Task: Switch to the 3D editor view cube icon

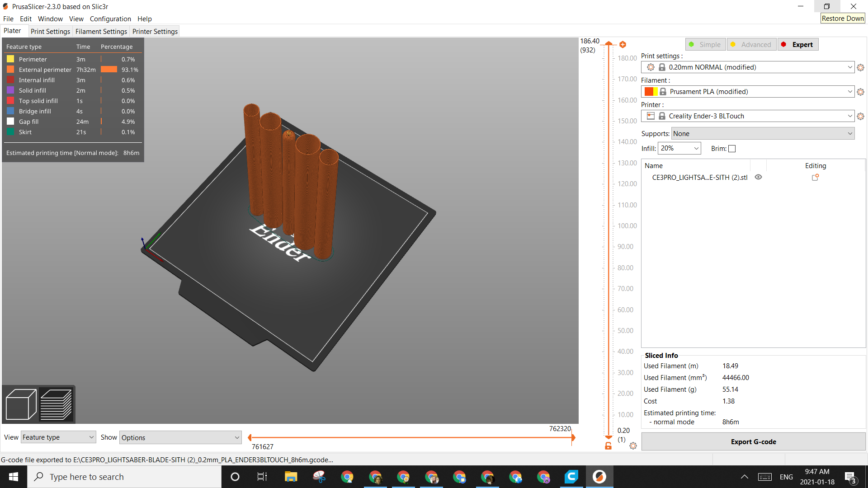Action: click(x=21, y=404)
